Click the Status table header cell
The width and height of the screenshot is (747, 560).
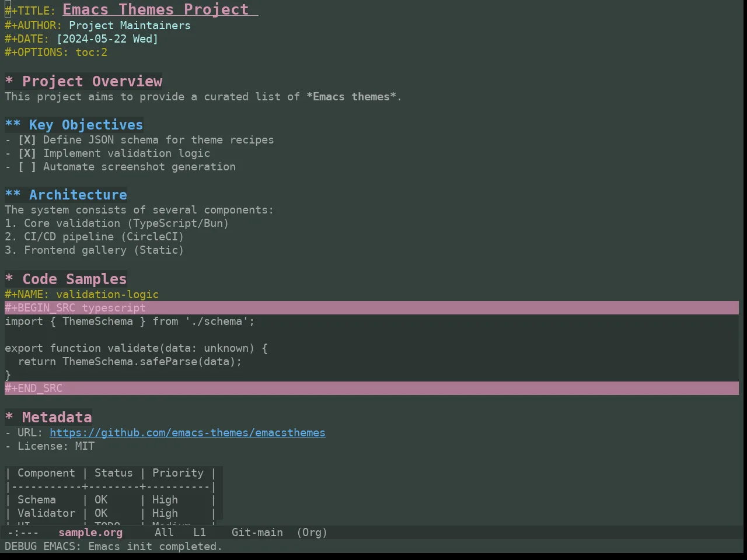pos(114,473)
